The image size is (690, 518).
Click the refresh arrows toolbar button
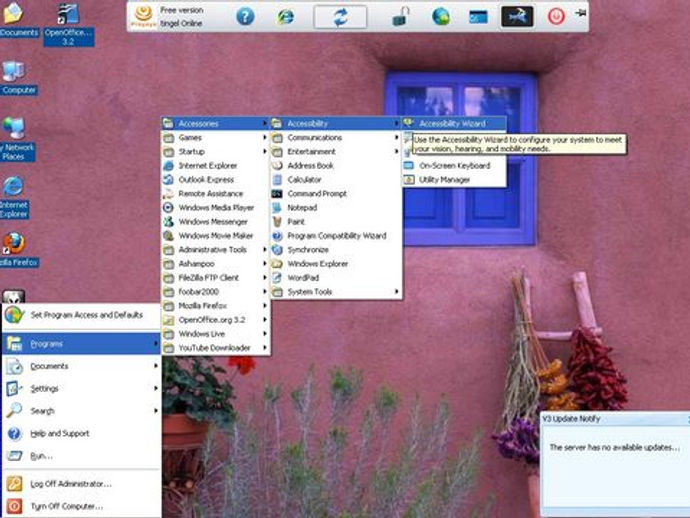340,17
